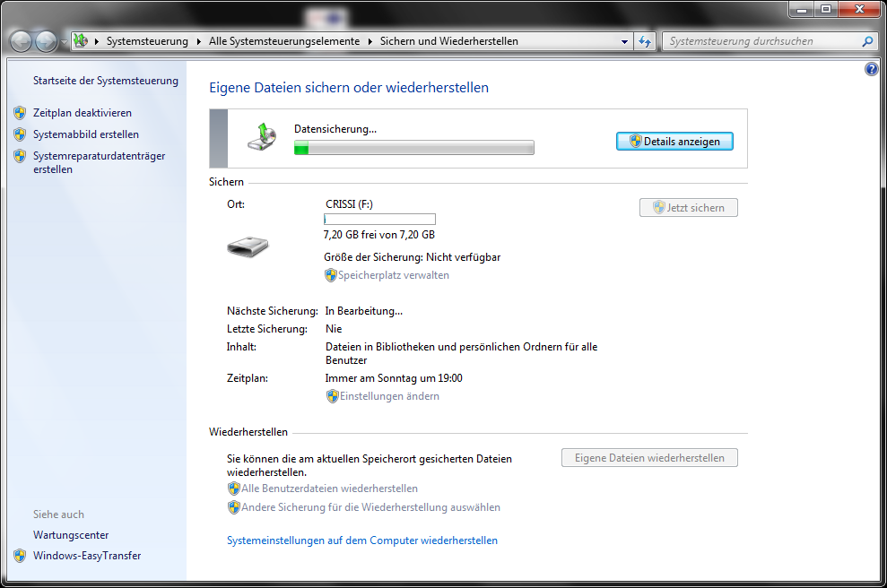
Task: Select Alle Systemsteuerungselemente breadcrumb
Action: tap(283, 41)
